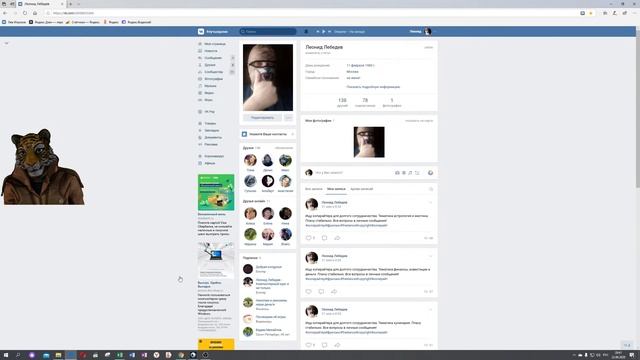Attach music to the new post
Image resolution: width=640 pixels, height=360 pixels.
(x=410, y=173)
